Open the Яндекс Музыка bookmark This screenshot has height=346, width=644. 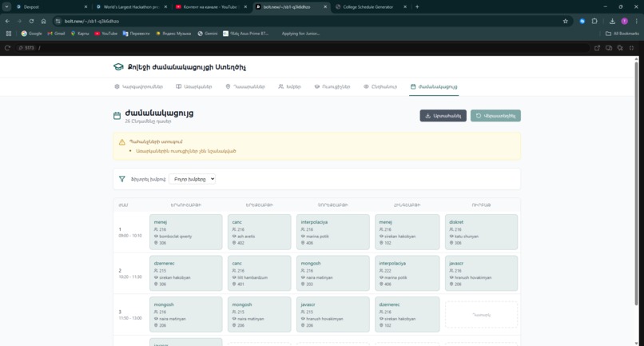(173, 34)
